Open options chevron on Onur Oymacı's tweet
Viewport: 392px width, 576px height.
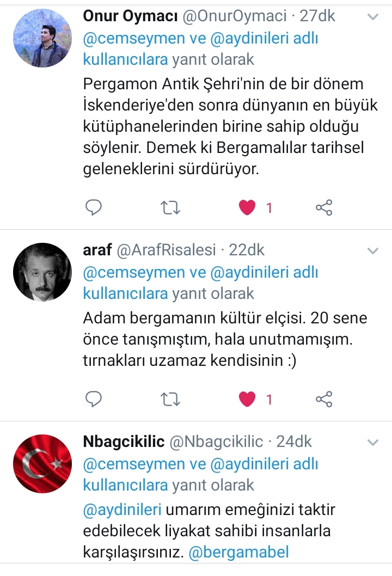click(373, 17)
